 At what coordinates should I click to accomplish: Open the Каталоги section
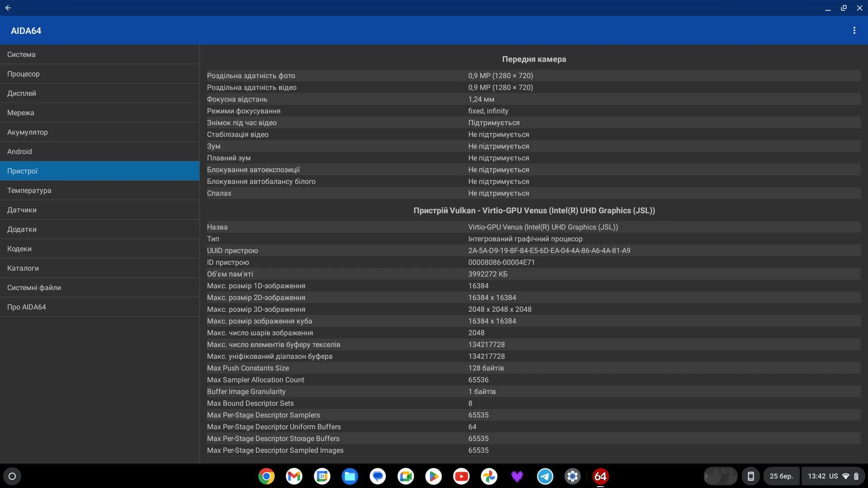99,268
